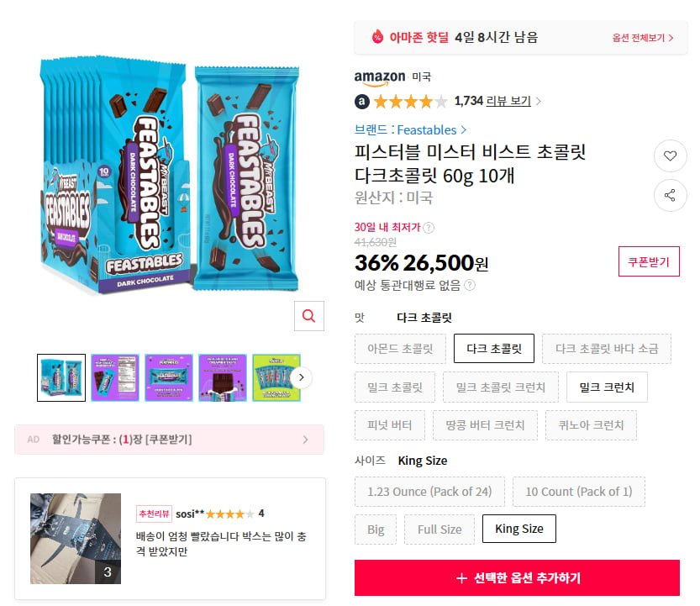Click the round Amazon 'a' badge

click(362, 102)
